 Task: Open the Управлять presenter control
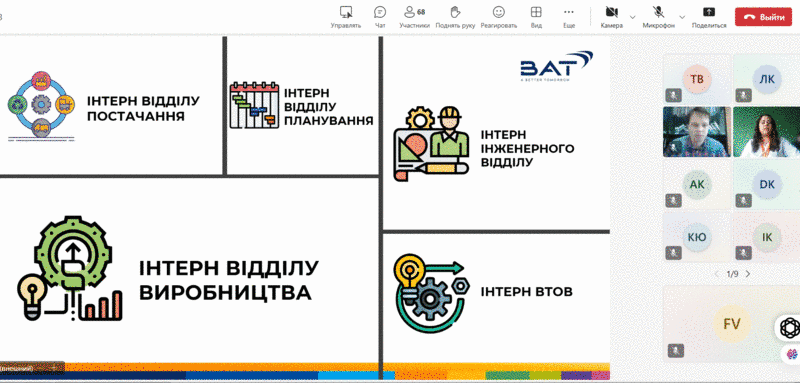(345, 17)
